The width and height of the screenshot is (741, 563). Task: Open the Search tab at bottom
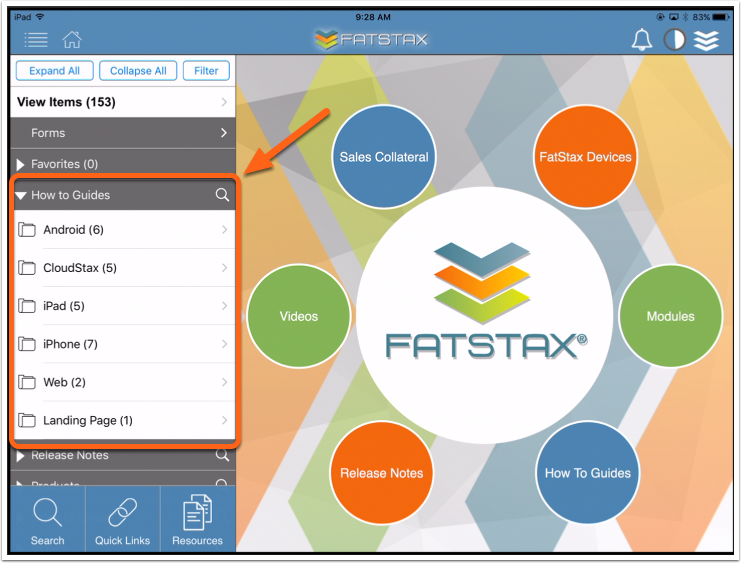click(47, 520)
